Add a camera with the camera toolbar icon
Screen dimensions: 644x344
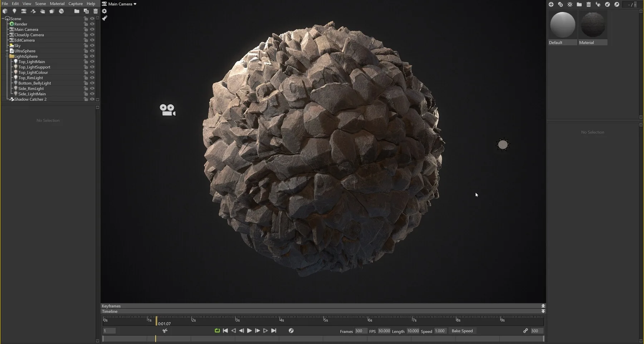(24, 11)
